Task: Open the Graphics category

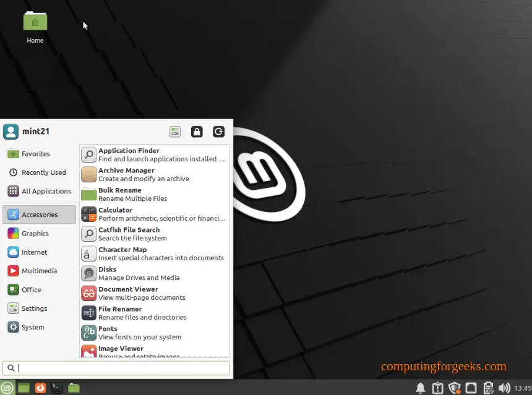Action: [x=39, y=233]
